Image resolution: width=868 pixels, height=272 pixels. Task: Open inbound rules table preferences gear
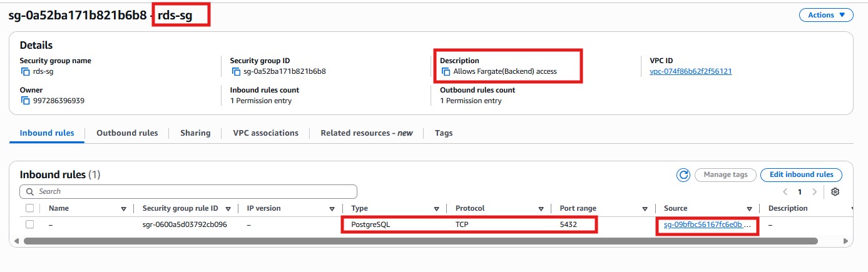[835, 192]
